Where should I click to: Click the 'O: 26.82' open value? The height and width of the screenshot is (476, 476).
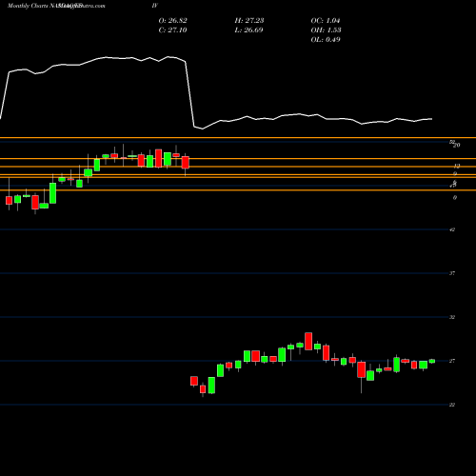pyautogui.click(x=172, y=21)
